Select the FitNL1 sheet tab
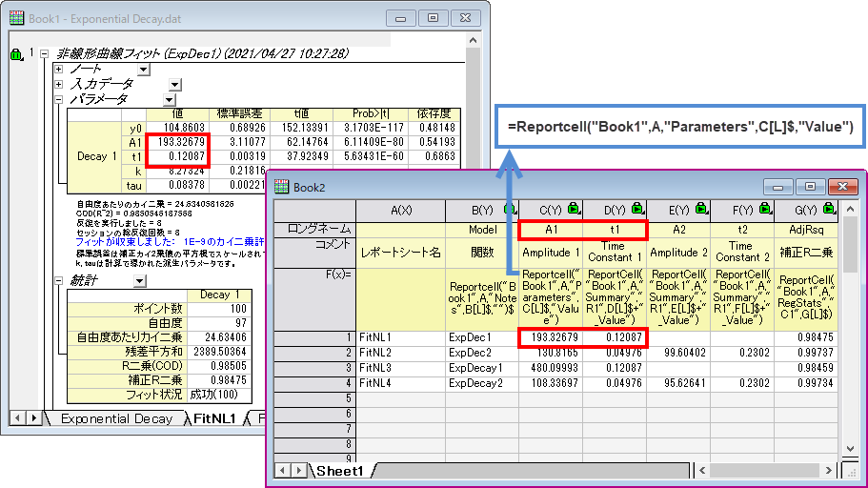This screenshot has width=868, height=488. pos(214,418)
